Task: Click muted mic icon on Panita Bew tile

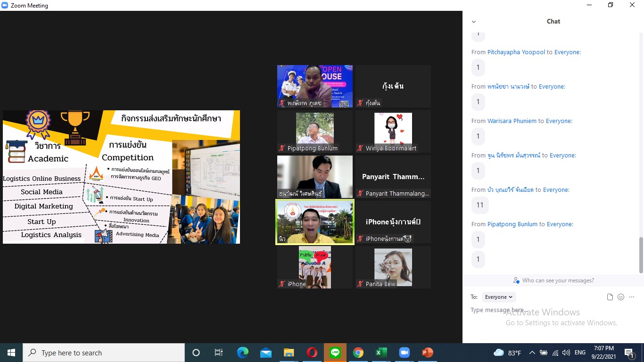Action: coord(361,284)
